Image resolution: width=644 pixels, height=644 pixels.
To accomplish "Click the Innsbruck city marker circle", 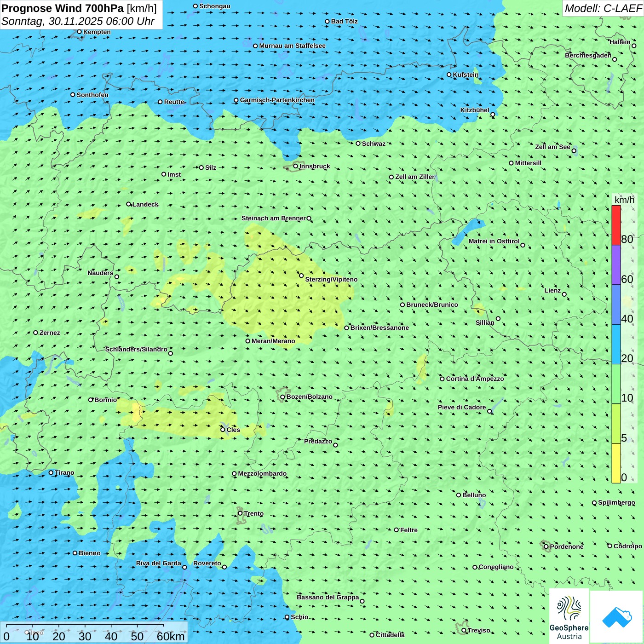I will coord(296,166).
